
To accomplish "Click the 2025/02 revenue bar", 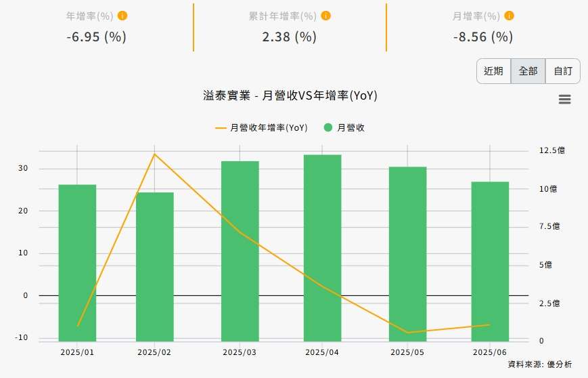I will click(154, 267).
